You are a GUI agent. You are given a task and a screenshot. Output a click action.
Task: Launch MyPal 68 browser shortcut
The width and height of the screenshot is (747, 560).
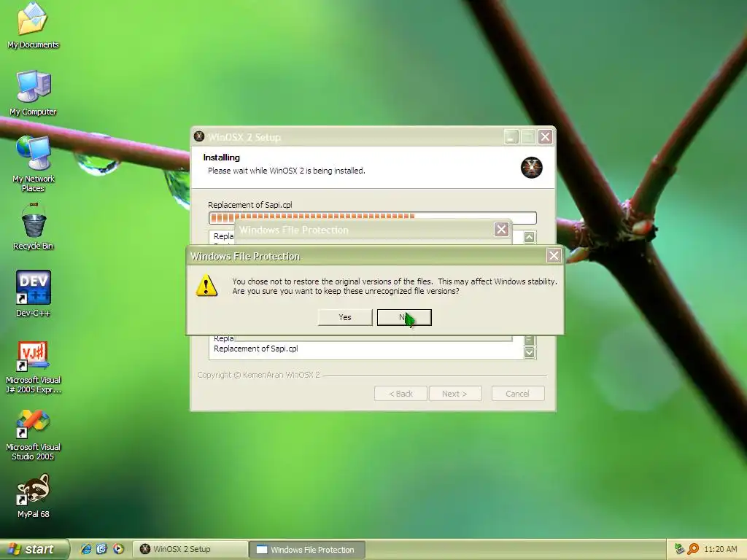tap(33, 496)
